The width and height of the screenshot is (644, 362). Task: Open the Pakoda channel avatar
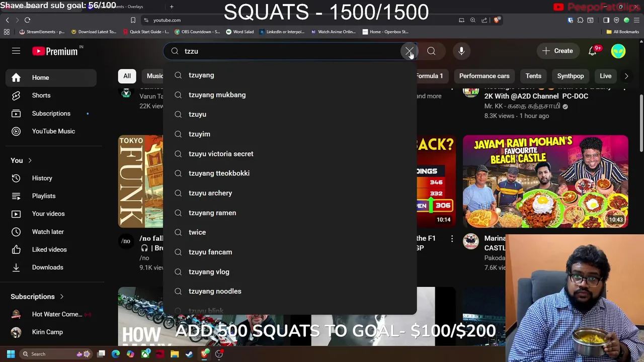[x=471, y=241]
